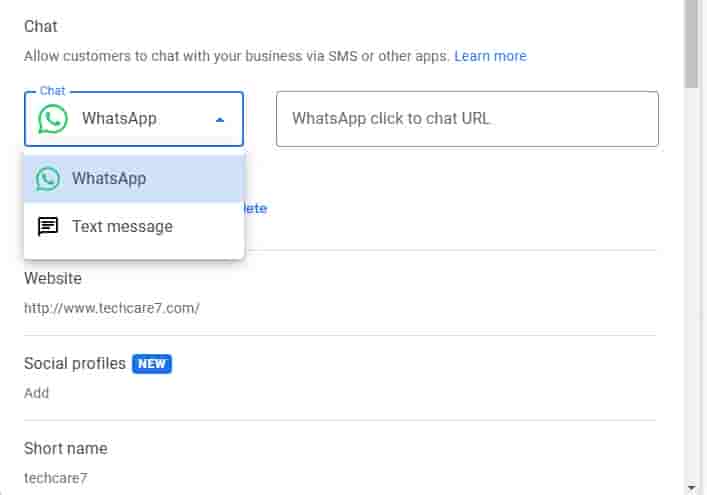Screen dimensions: 707x495
Task: Collapse the Chat dropdown using its caret arrow
Action: (220, 120)
